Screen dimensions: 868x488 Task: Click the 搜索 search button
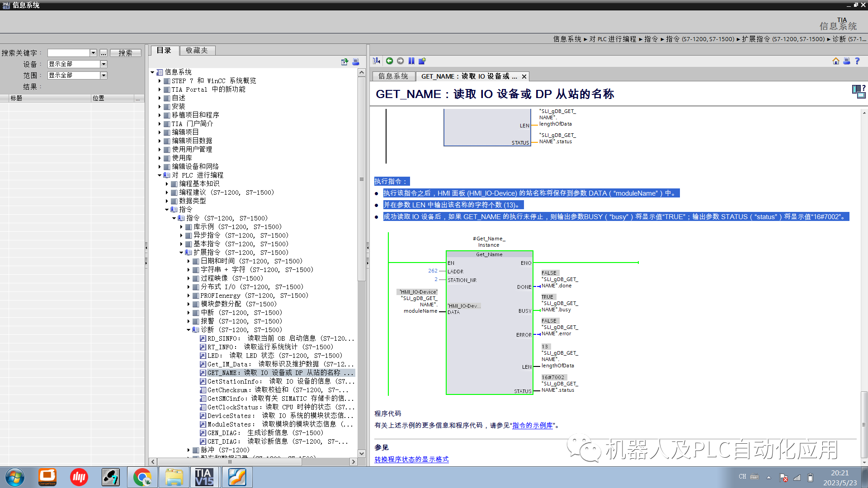click(125, 52)
